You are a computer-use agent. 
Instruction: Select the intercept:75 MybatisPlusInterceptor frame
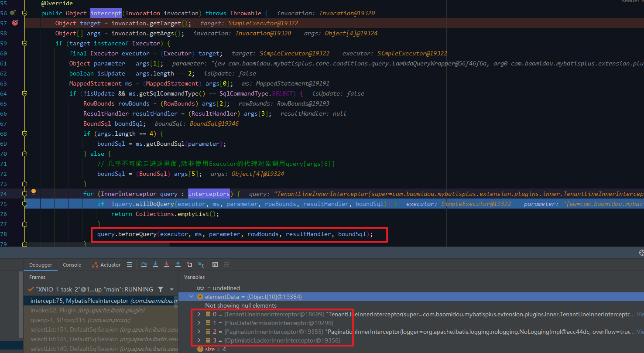click(x=100, y=301)
